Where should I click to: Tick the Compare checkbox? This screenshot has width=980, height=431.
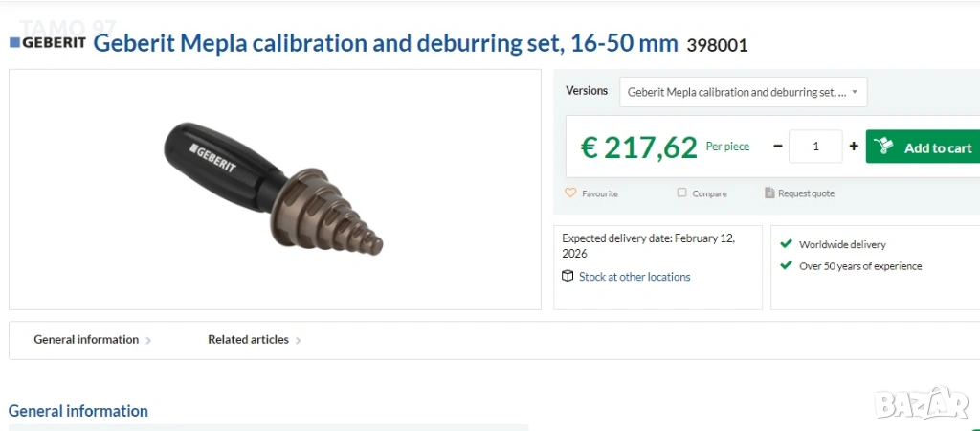click(x=682, y=193)
